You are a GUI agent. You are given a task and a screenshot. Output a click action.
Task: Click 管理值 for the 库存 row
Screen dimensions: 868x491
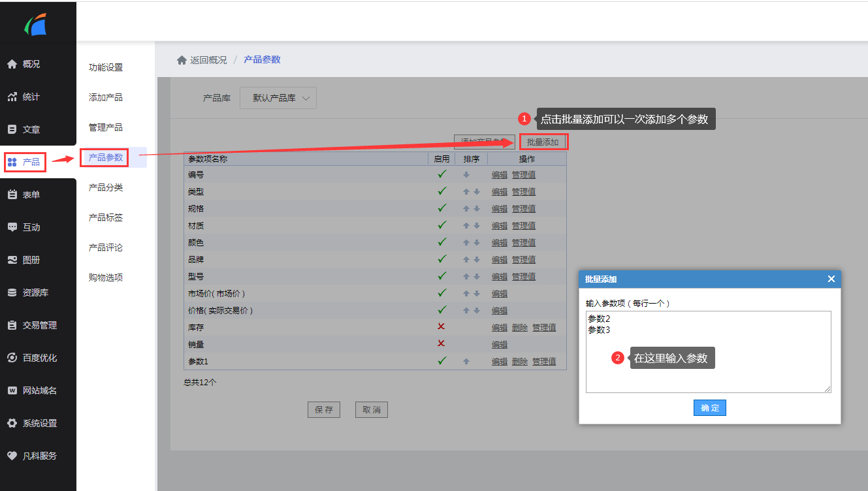[544, 328]
